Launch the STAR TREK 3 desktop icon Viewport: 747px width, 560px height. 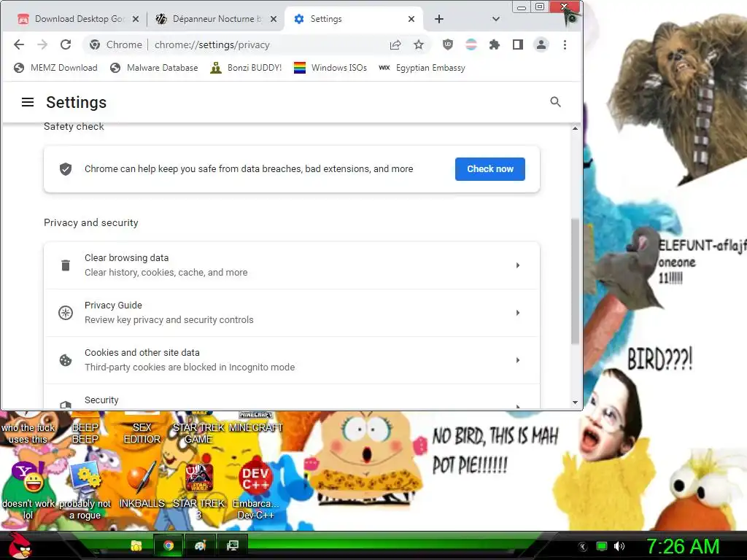point(198,491)
